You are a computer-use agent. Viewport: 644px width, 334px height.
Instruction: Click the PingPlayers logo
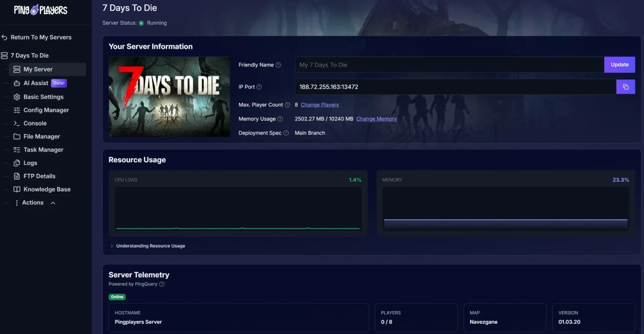tap(41, 10)
